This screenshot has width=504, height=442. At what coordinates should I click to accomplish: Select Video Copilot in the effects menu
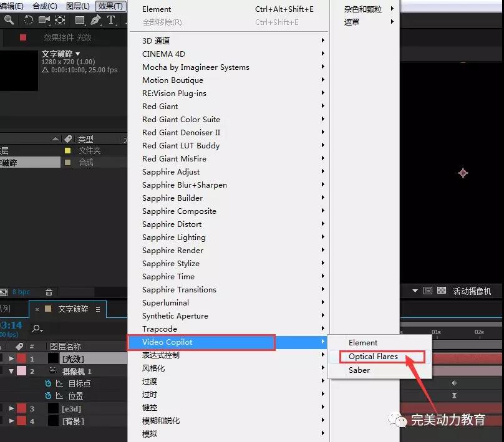click(228, 342)
